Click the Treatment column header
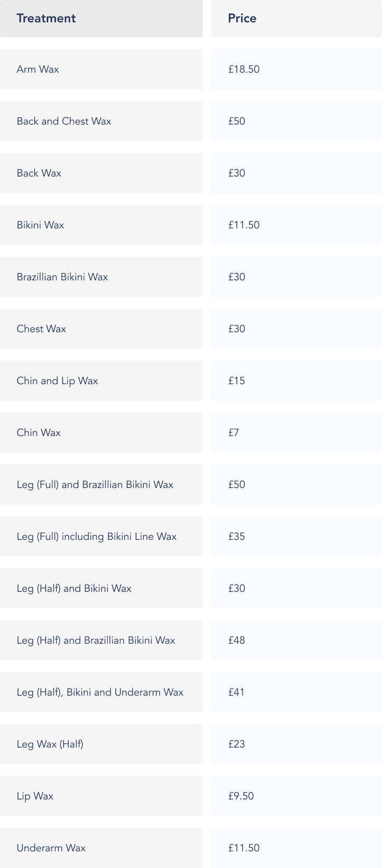 point(46,18)
